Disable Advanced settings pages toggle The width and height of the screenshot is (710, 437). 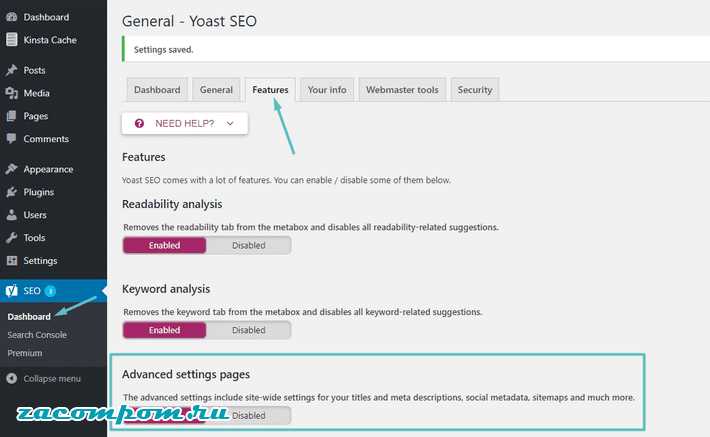(248, 415)
